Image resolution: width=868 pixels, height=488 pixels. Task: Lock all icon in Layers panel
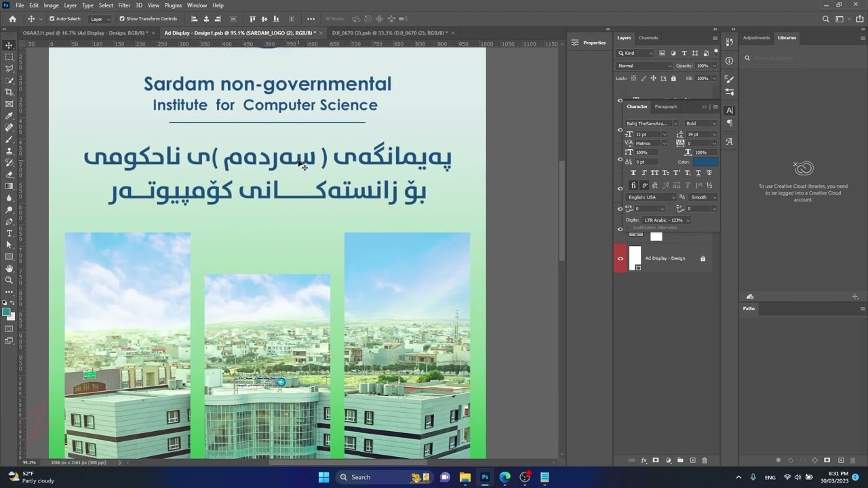(673, 78)
